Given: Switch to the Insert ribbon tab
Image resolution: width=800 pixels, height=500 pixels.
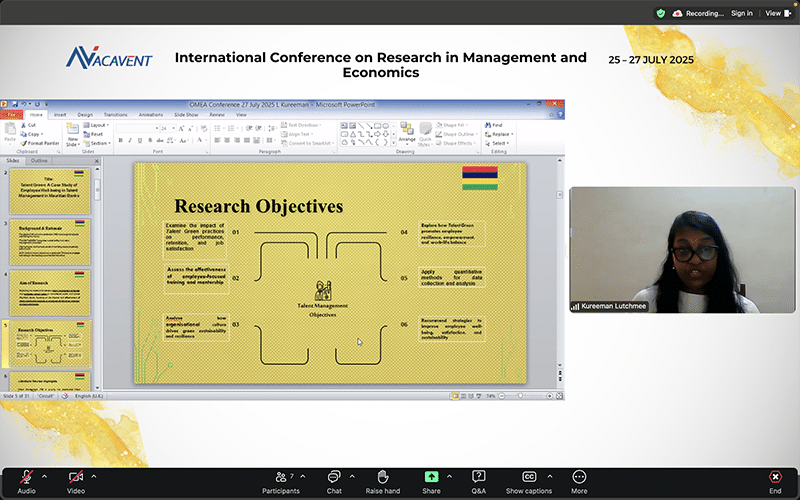Looking at the screenshot, I should [x=60, y=115].
